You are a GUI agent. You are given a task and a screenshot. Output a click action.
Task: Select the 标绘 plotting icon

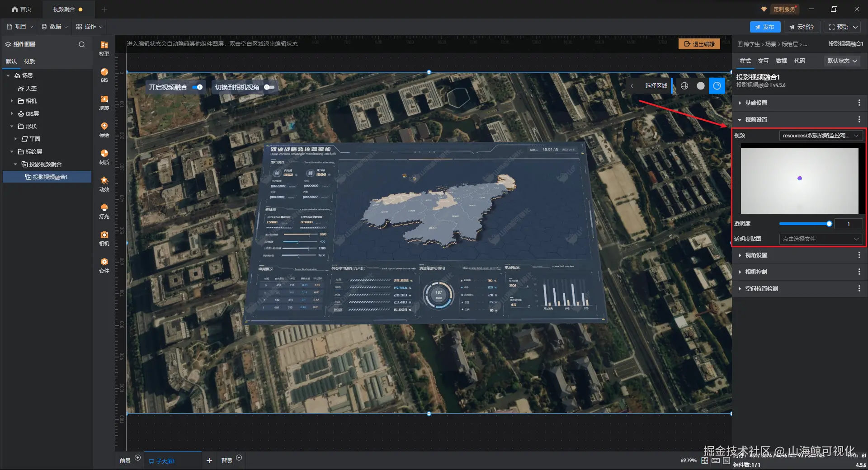[104, 130]
